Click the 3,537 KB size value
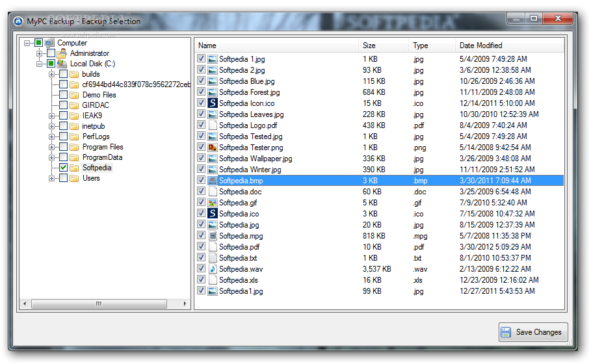Viewport: 591px width, 364px height. click(x=377, y=269)
